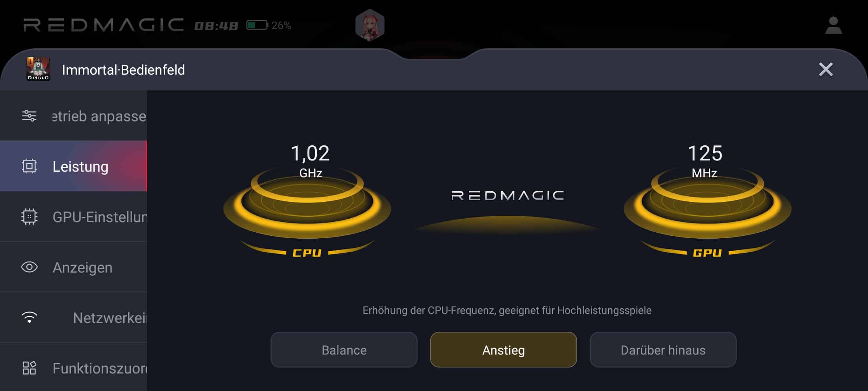Switch to Darüber hinaus performance mode

pyautogui.click(x=663, y=350)
